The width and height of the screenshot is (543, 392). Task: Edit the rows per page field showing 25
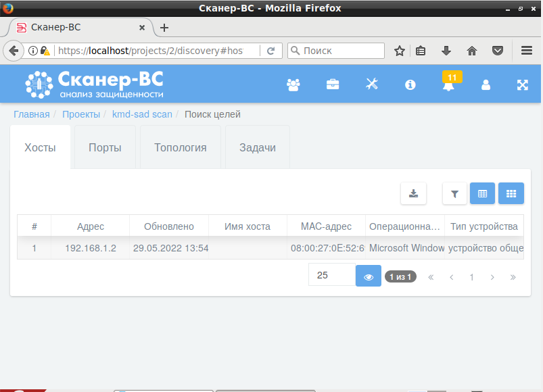click(332, 275)
